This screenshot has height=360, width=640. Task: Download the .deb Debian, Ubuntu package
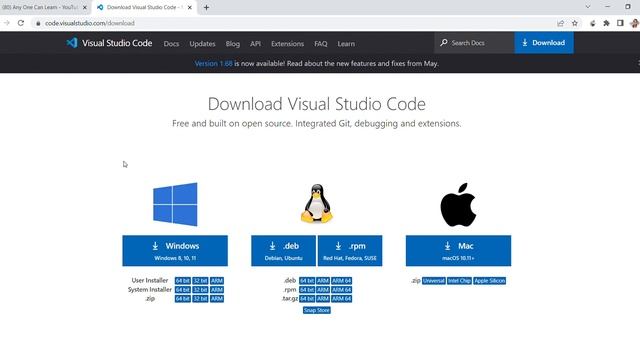283,251
